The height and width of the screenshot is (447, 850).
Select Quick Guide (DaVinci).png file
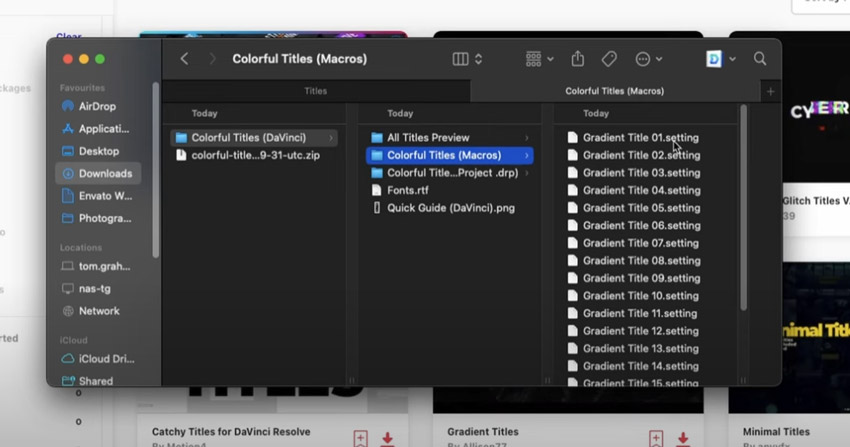pos(449,208)
